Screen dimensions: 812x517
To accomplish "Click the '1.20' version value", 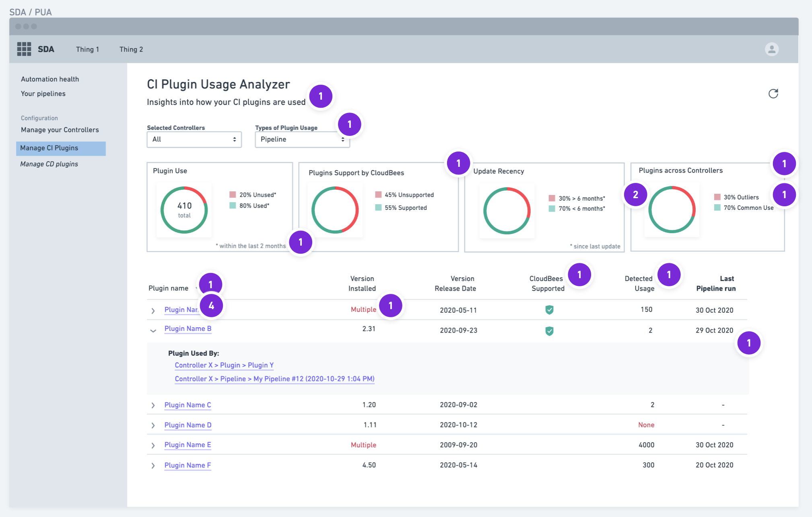I will click(x=369, y=405).
